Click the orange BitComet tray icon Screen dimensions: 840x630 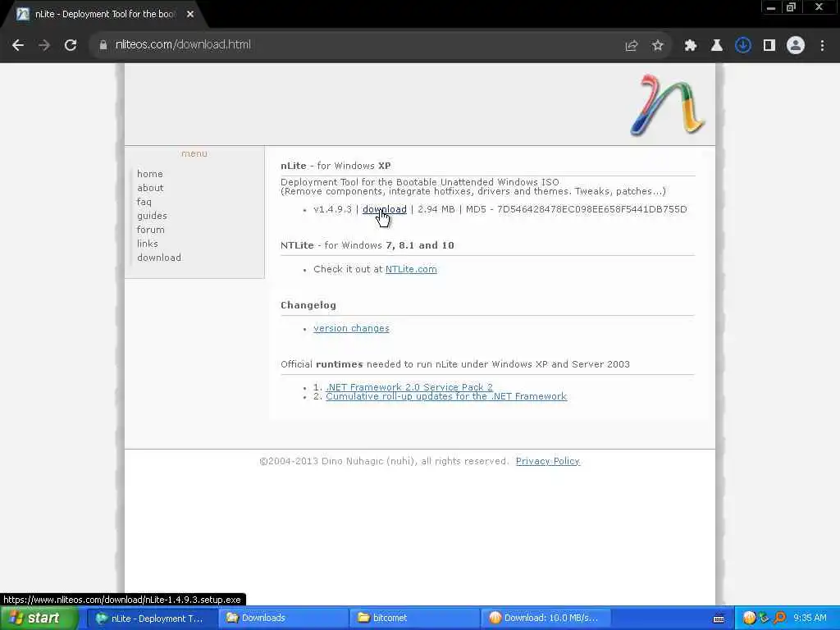[749, 619]
